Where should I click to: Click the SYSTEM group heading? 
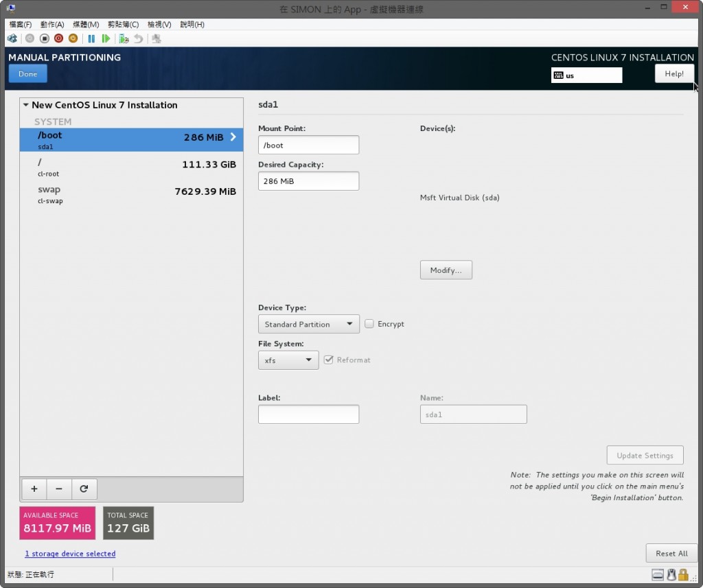[53, 122]
